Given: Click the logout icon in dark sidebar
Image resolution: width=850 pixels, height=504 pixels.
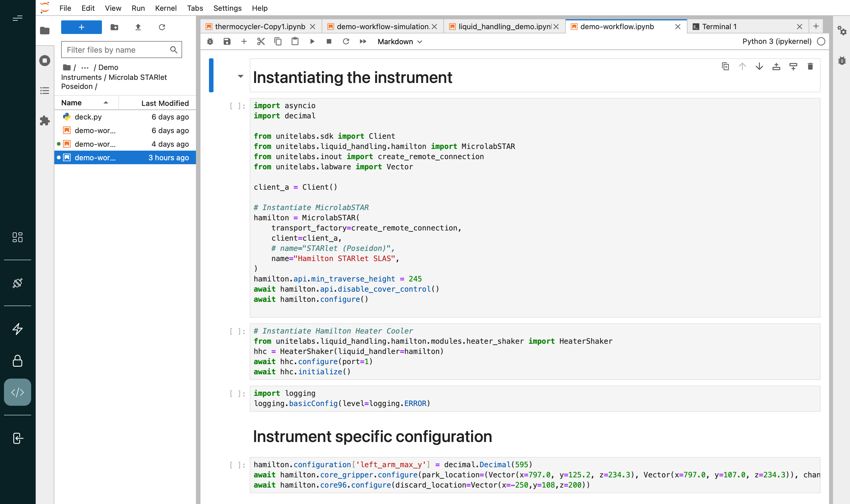Looking at the screenshot, I should tap(18, 438).
